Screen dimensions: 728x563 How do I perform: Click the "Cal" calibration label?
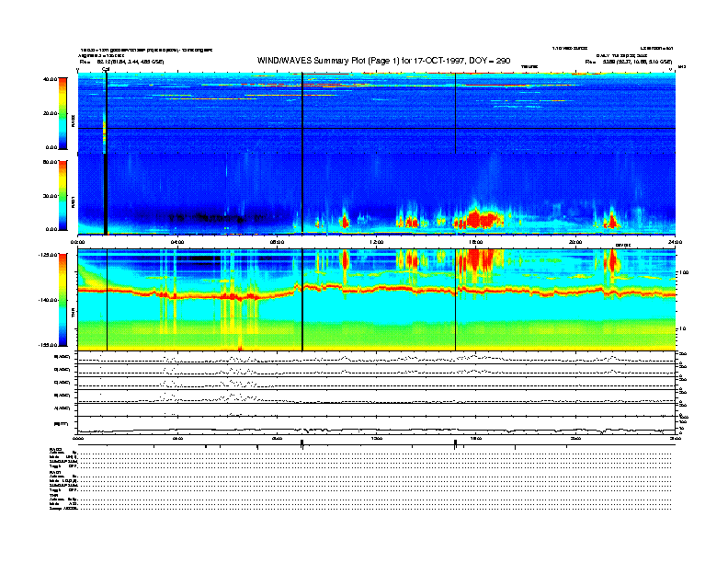(x=106, y=70)
